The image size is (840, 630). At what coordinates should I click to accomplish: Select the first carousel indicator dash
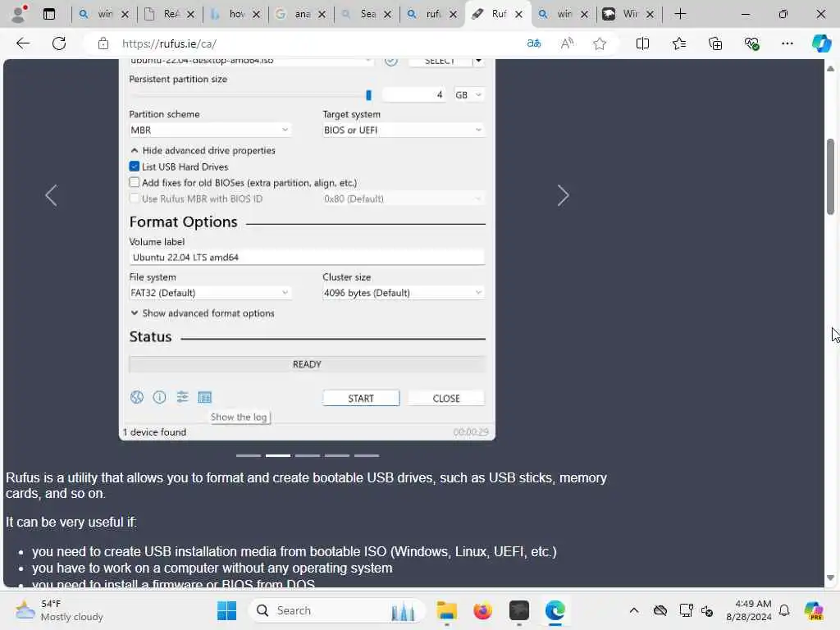(249, 455)
